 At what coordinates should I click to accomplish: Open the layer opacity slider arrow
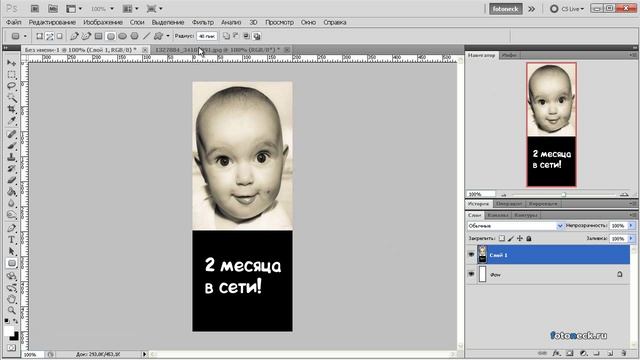click(x=631, y=226)
